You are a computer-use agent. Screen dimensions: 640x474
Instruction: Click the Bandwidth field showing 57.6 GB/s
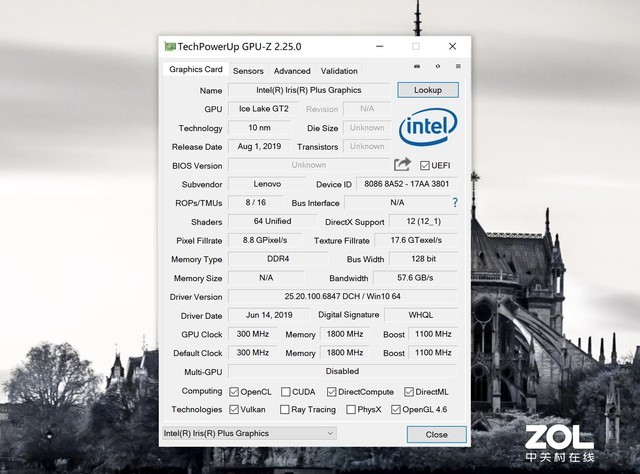[416, 278]
